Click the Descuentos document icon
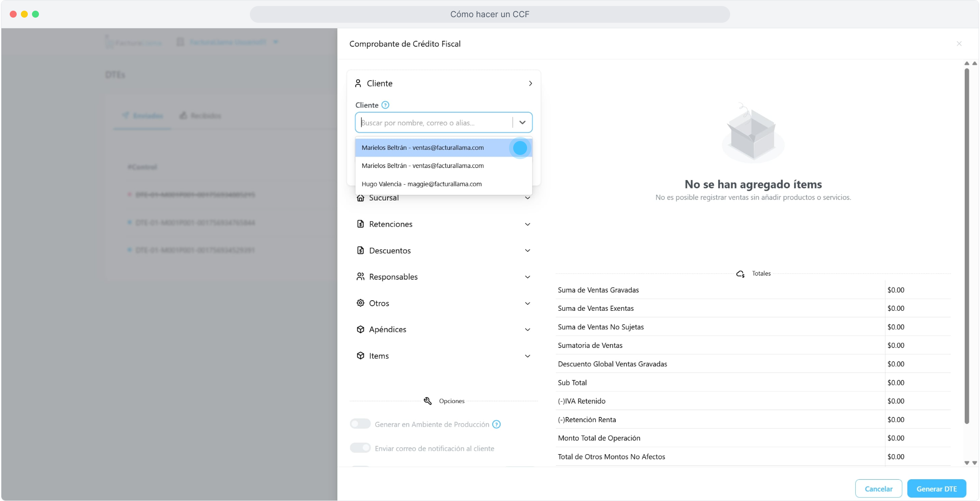Image resolution: width=980 pixels, height=501 pixels. [360, 250]
